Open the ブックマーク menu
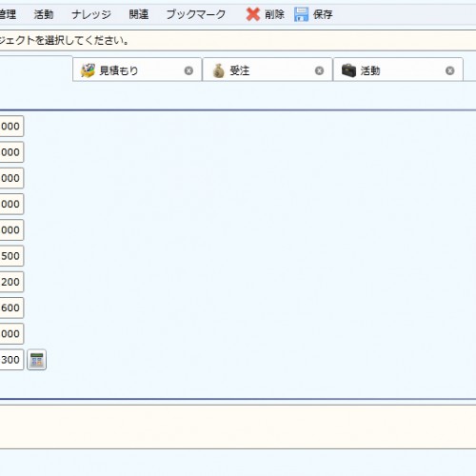 coord(196,14)
